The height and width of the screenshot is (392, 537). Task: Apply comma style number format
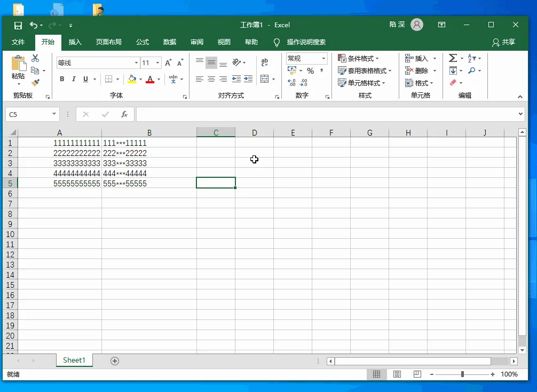(x=321, y=70)
